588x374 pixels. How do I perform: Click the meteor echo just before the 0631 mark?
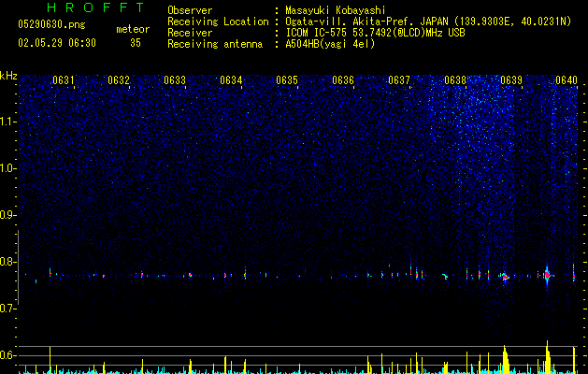50,273
